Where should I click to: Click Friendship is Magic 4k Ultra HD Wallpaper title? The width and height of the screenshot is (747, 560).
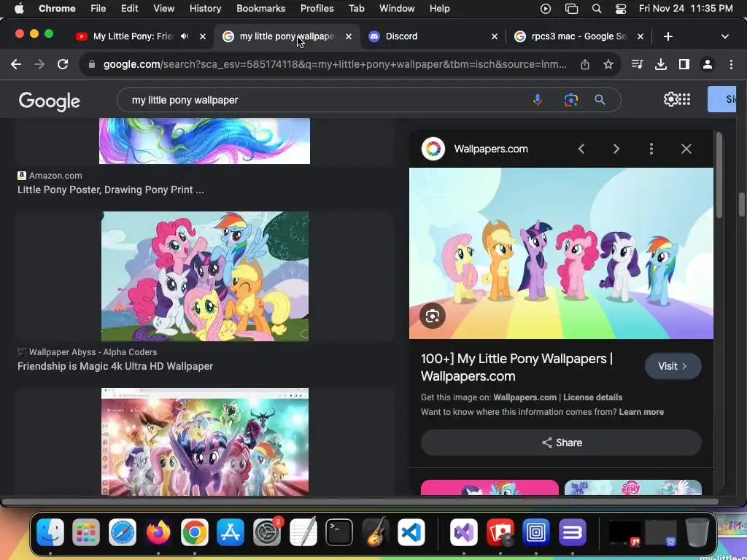[x=115, y=366]
